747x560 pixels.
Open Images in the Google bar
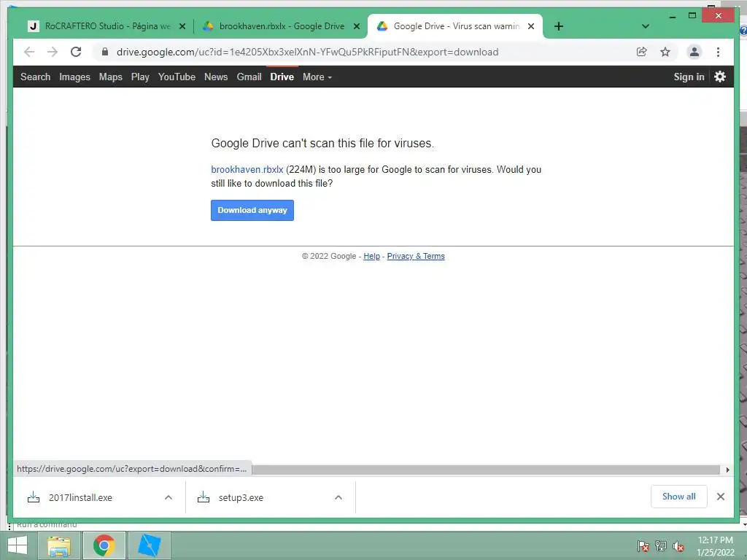[74, 77]
